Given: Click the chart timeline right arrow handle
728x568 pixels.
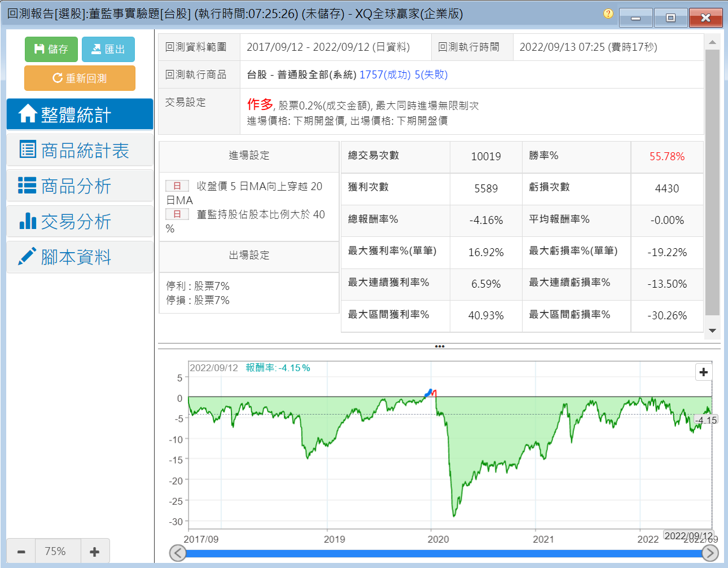Looking at the screenshot, I should [x=710, y=553].
